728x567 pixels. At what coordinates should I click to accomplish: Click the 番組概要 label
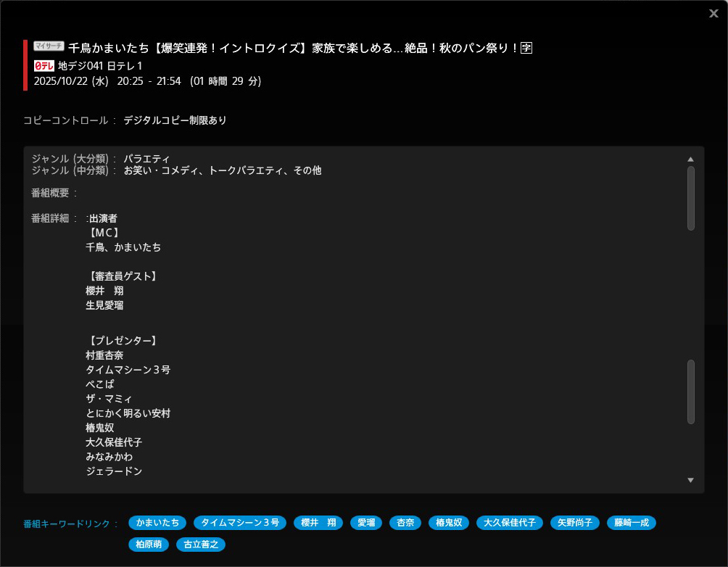pos(50,193)
